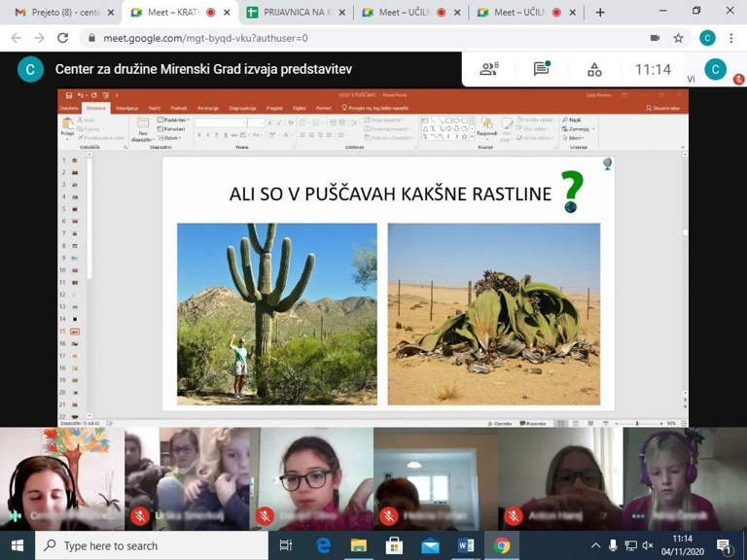Open the Razporedi arrange dropdown
This screenshot has height=560, width=747.
pyautogui.click(x=487, y=128)
